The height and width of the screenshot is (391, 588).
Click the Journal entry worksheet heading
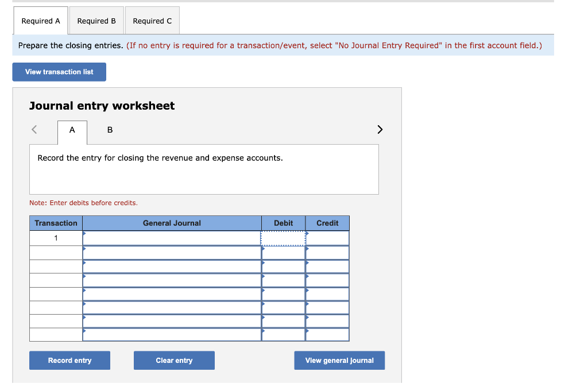click(x=102, y=106)
